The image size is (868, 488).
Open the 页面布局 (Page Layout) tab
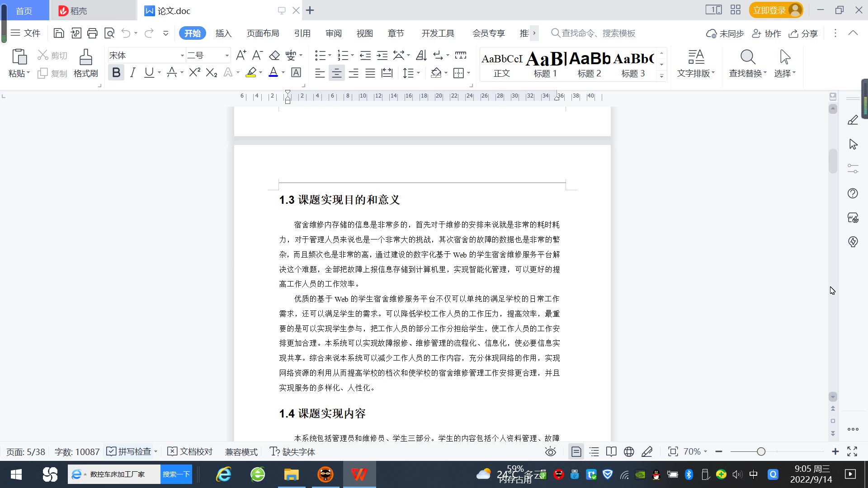(263, 33)
